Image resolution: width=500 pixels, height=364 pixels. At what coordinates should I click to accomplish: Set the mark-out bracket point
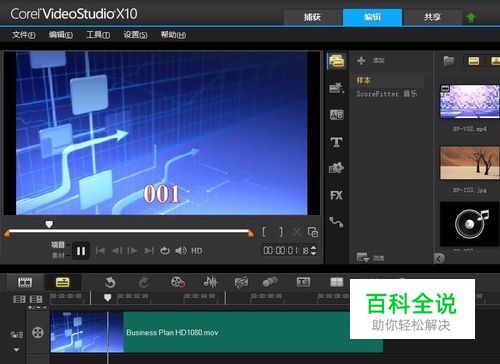[281, 232]
